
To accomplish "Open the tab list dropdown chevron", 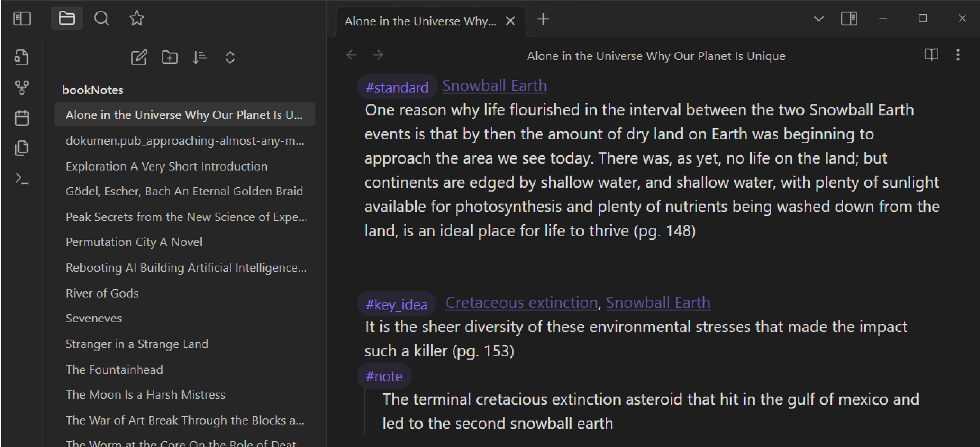I will click(x=819, y=18).
